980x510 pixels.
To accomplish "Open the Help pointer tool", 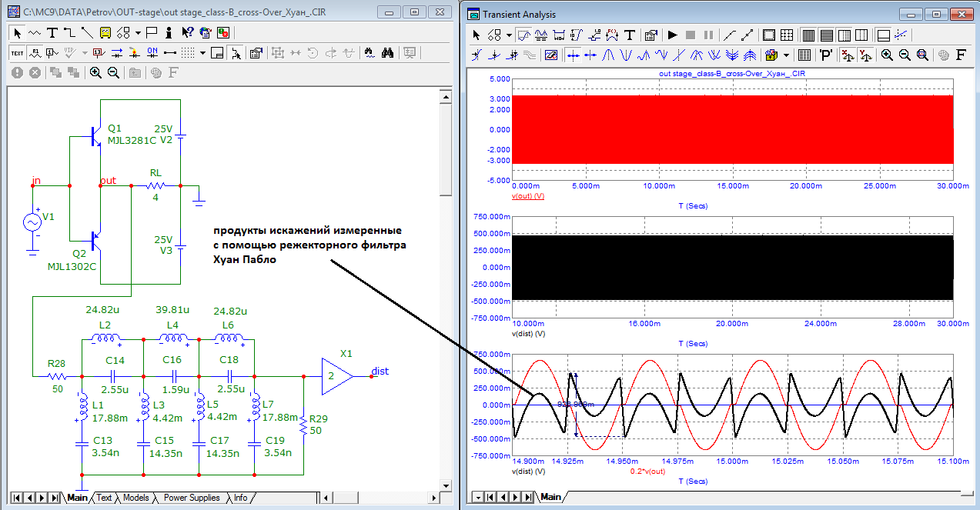I will (187, 33).
